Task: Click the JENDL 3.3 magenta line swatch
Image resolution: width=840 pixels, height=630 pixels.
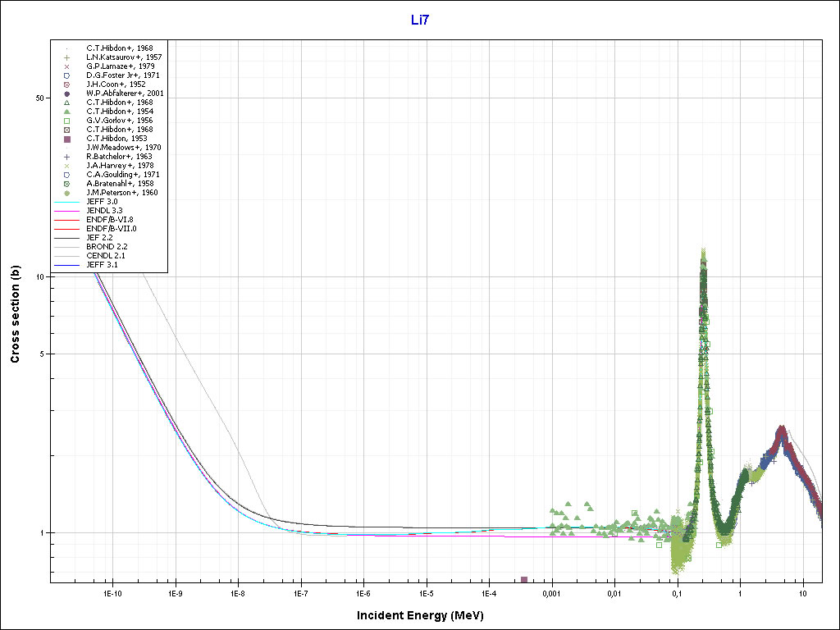Action: (x=68, y=211)
